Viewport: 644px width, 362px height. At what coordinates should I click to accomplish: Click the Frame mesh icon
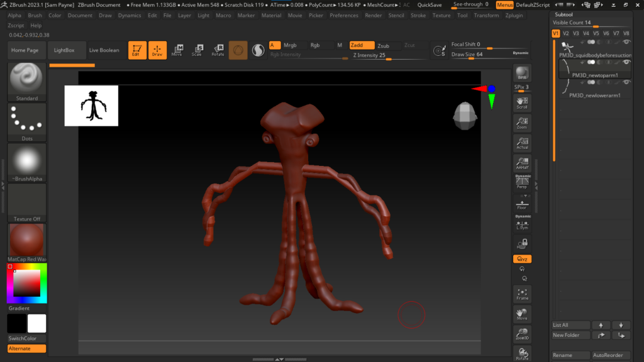522,294
